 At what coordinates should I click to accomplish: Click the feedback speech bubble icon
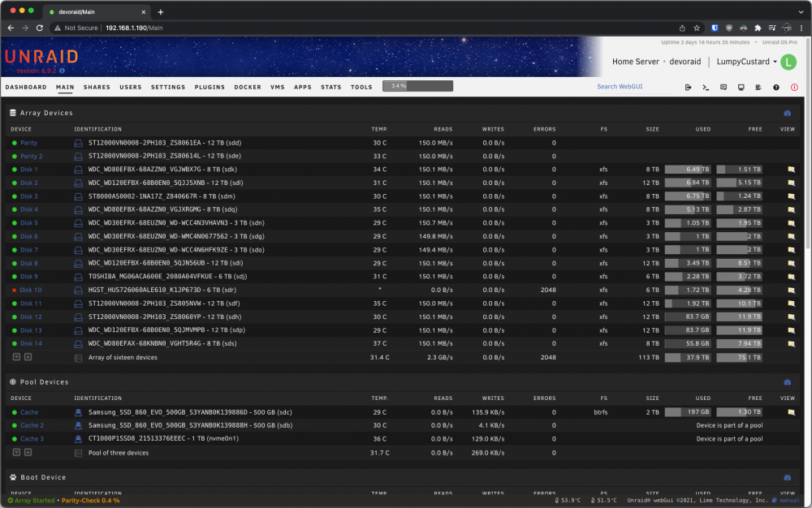point(723,88)
